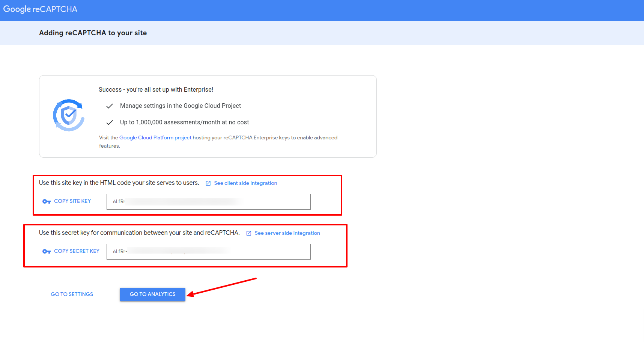Image resolution: width=644 pixels, height=349 pixels.
Task: Click the Google reCAPTCHA logo in header
Action: tap(40, 9)
